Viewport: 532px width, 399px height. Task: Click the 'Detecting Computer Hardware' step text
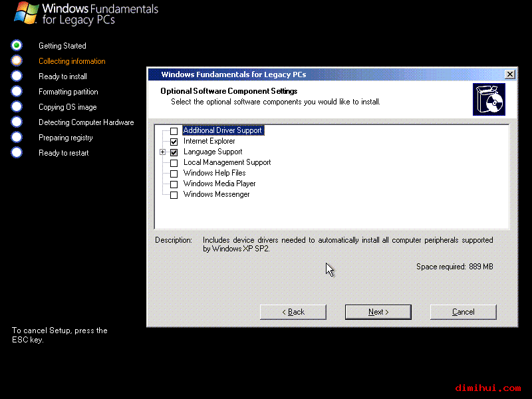coord(86,122)
